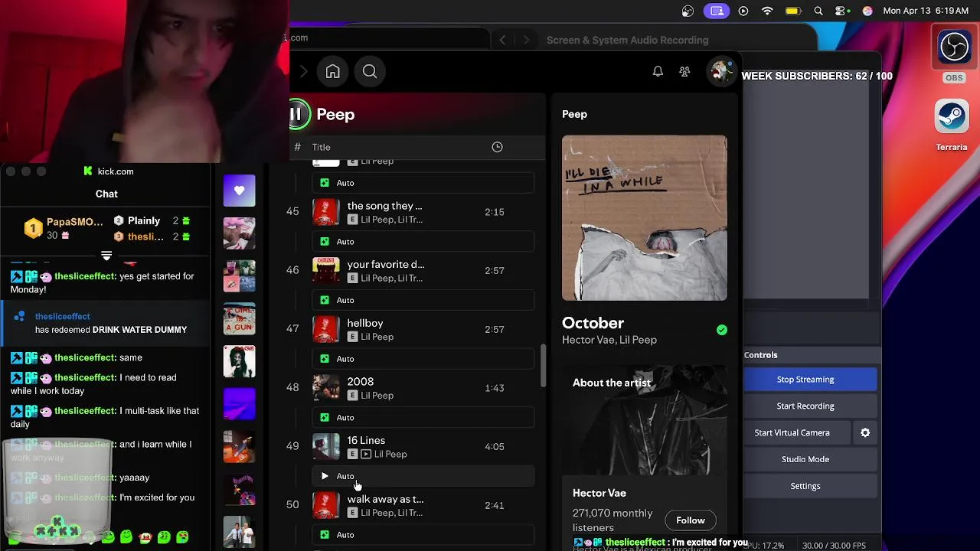
Task: Click the tracklist scrollbar thumb
Action: pos(544,365)
